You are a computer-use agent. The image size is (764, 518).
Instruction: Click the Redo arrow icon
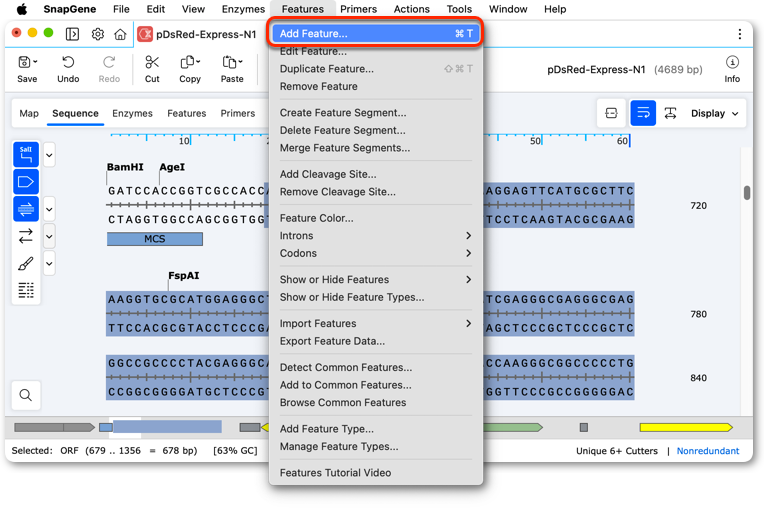tap(109, 62)
